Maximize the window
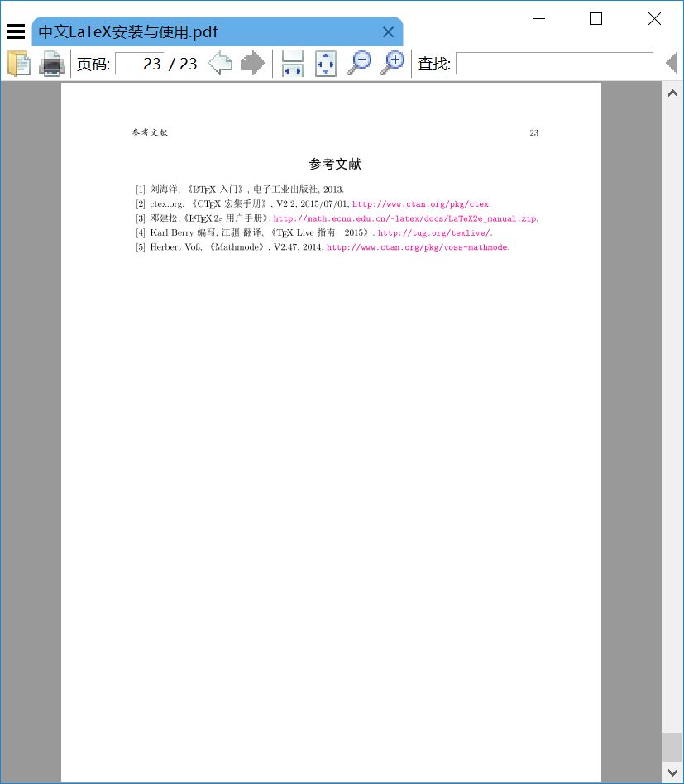This screenshot has width=684, height=784. (596, 18)
